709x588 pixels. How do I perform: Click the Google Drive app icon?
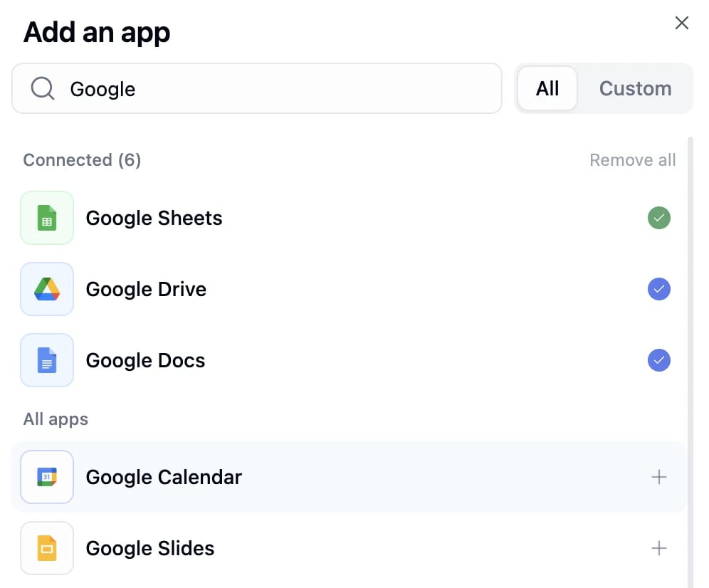click(x=47, y=289)
